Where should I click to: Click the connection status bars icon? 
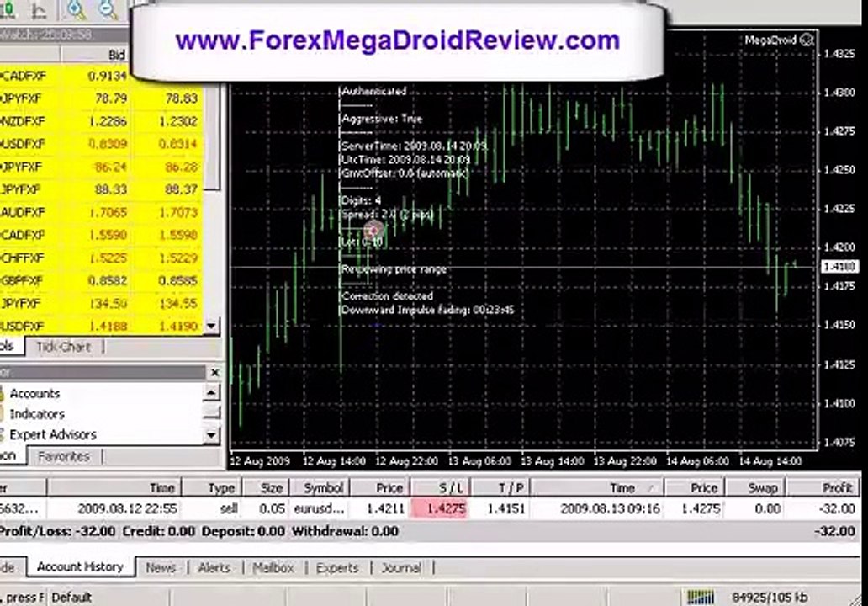(x=701, y=597)
